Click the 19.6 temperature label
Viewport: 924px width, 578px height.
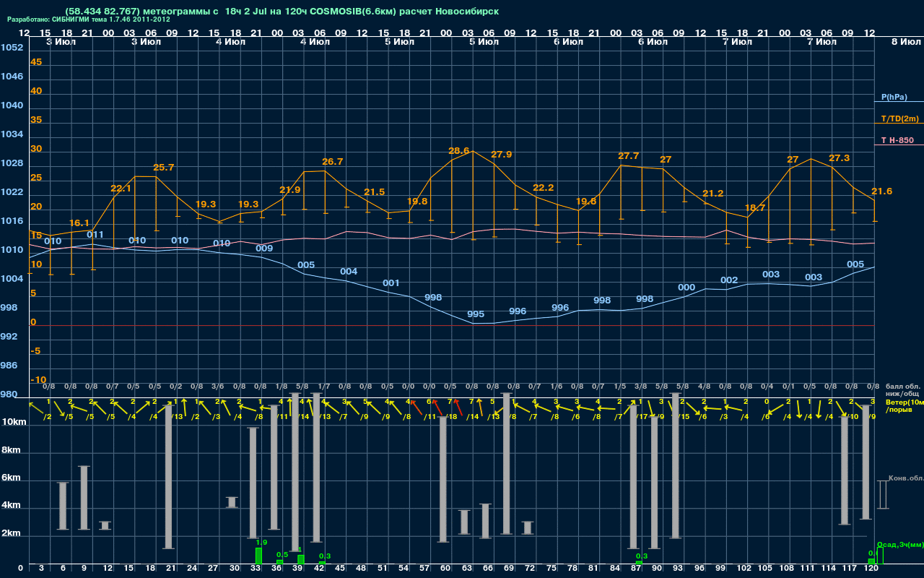pyautogui.click(x=586, y=202)
